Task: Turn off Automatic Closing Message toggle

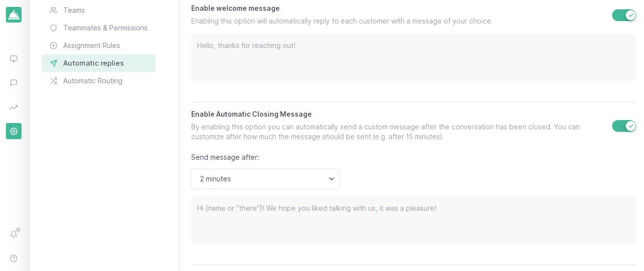Action: pos(623,126)
